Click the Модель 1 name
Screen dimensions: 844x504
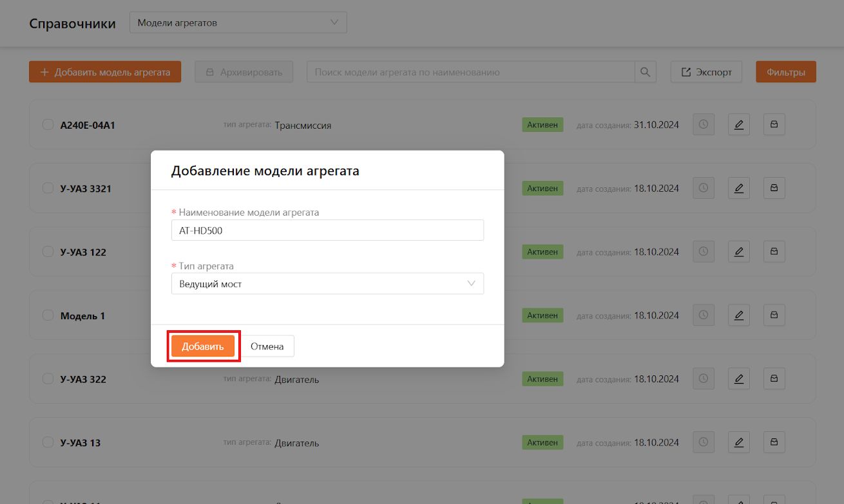(82, 316)
